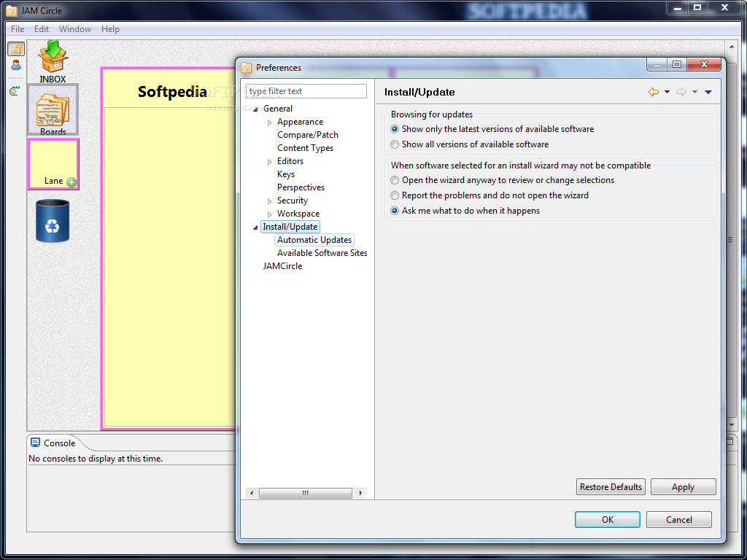Open the Edit menu
747x560 pixels.
(x=42, y=29)
